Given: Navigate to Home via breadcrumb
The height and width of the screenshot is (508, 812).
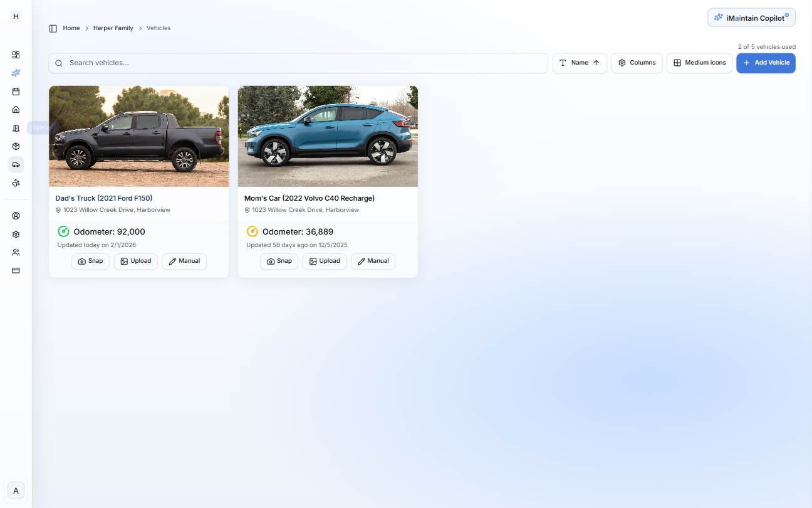Looking at the screenshot, I should coord(71,28).
